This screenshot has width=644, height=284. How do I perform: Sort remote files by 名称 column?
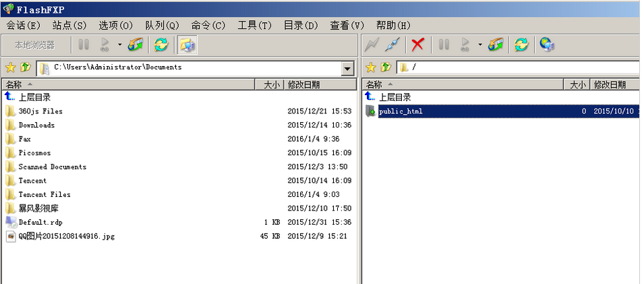[463, 85]
